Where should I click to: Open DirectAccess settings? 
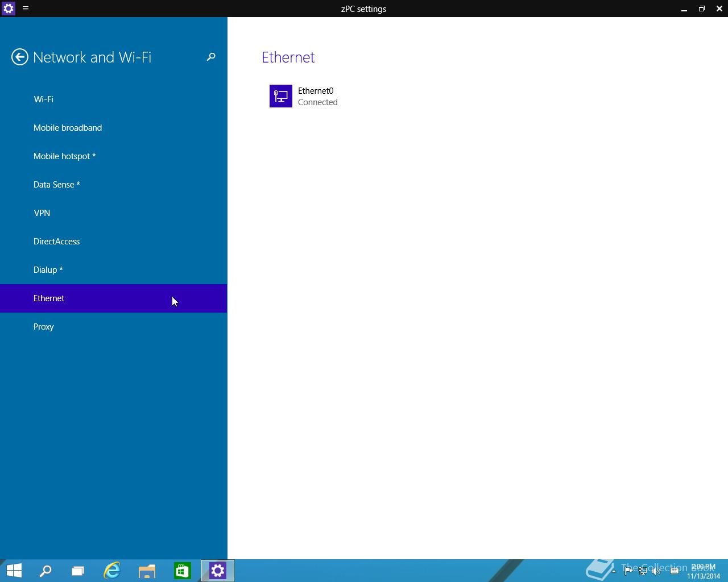click(114, 242)
